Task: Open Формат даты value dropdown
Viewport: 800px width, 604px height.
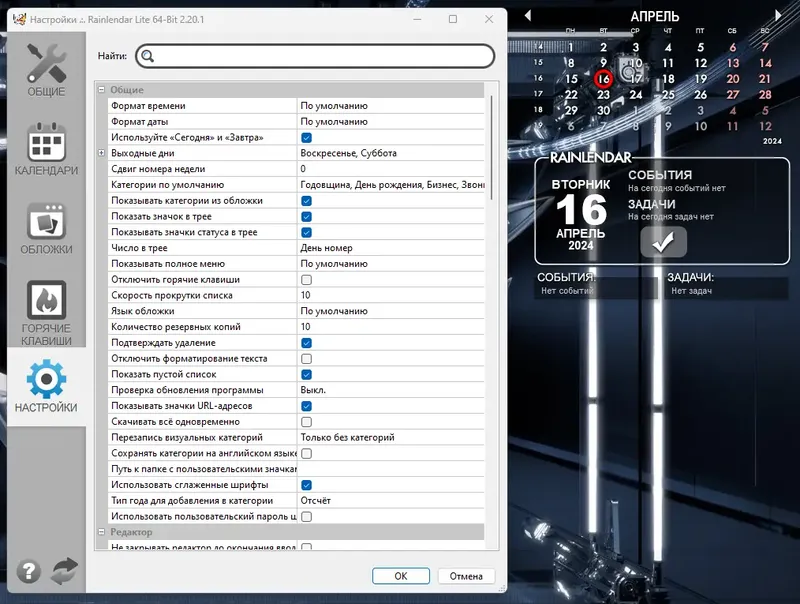Action: [x=391, y=121]
